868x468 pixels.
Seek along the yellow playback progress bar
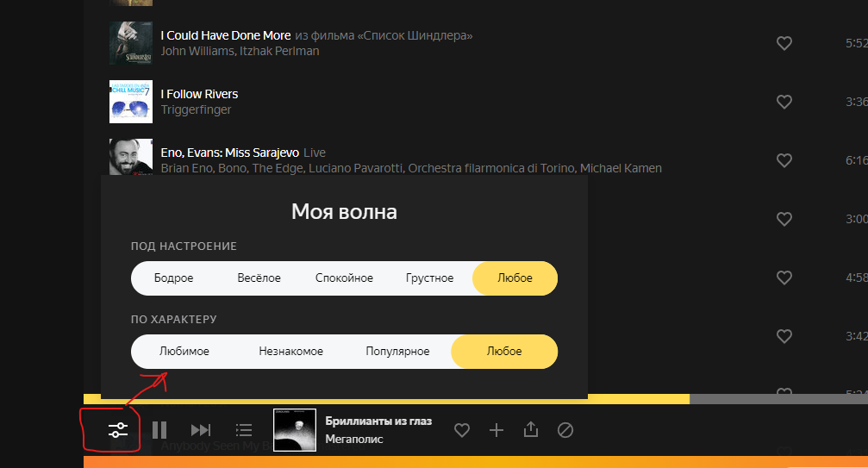[386, 399]
